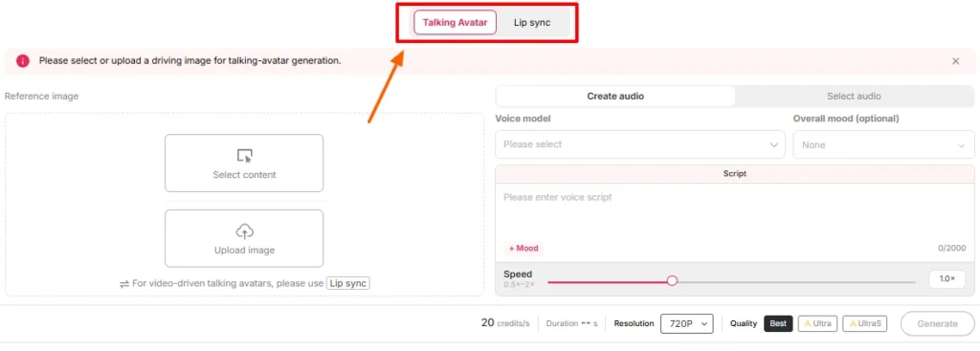This screenshot has height=351, width=980.
Task: Click the Script header tab
Action: point(734,174)
